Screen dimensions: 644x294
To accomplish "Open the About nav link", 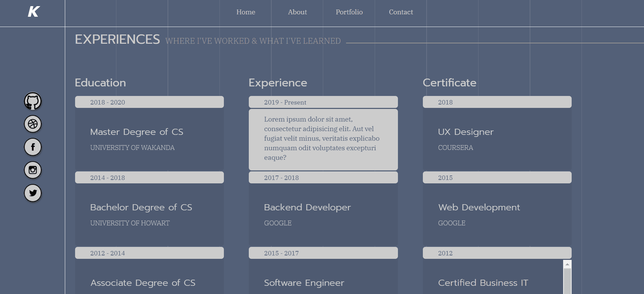I will pyautogui.click(x=297, y=12).
